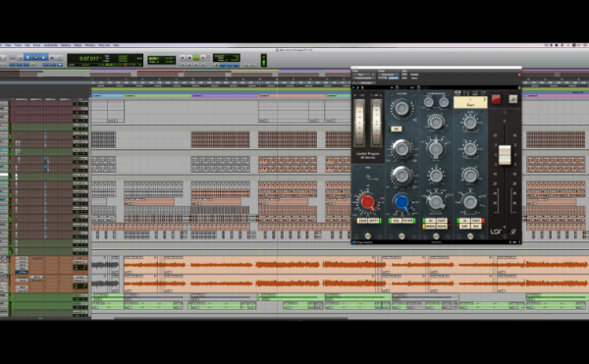Toggle the gate INV button
Image resolution: width=589 pixels, height=364 pixels.
tap(476, 227)
